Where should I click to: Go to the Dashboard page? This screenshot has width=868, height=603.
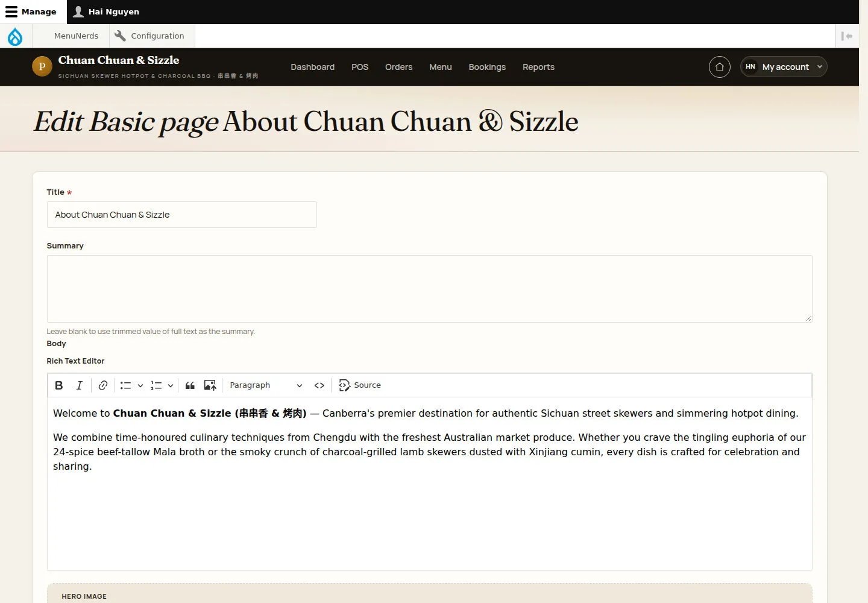[312, 67]
